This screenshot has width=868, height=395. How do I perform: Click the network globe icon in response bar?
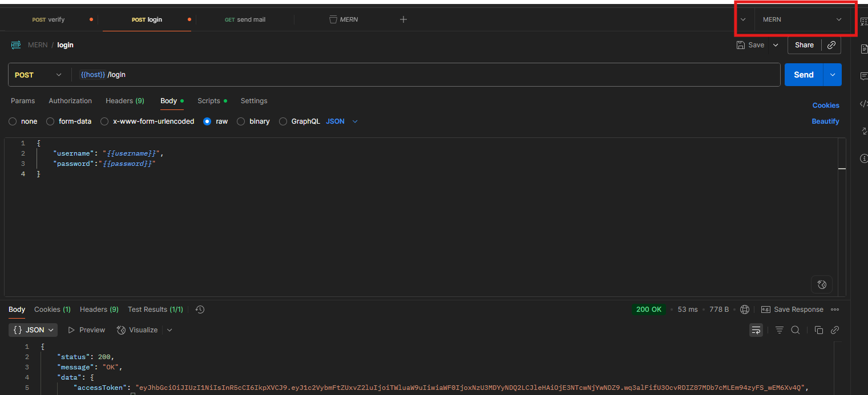[x=745, y=310]
